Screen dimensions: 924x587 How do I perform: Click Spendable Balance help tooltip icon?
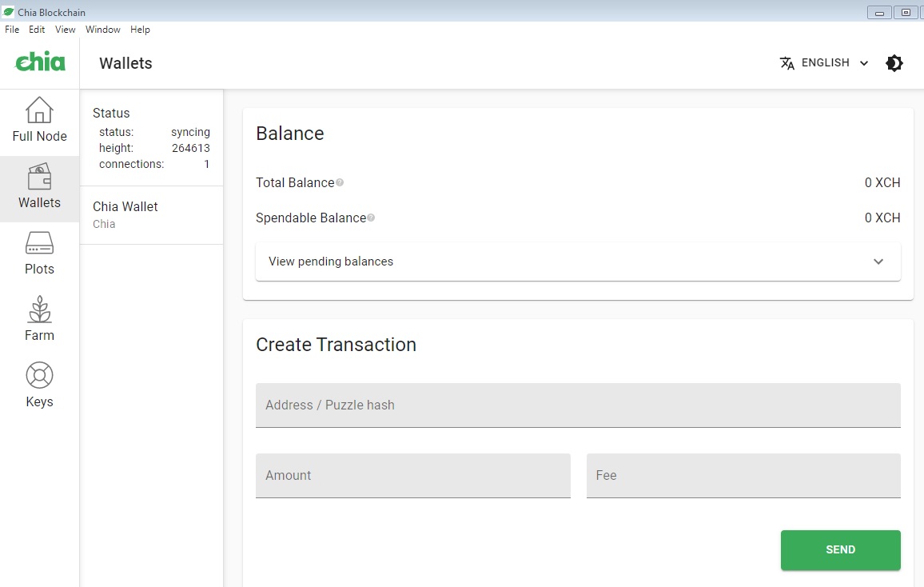[371, 218]
